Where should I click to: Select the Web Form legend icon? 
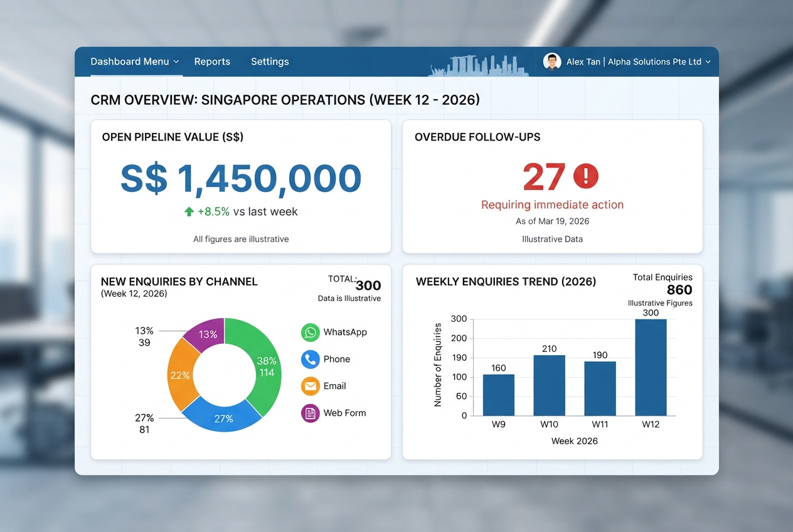[x=311, y=413]
